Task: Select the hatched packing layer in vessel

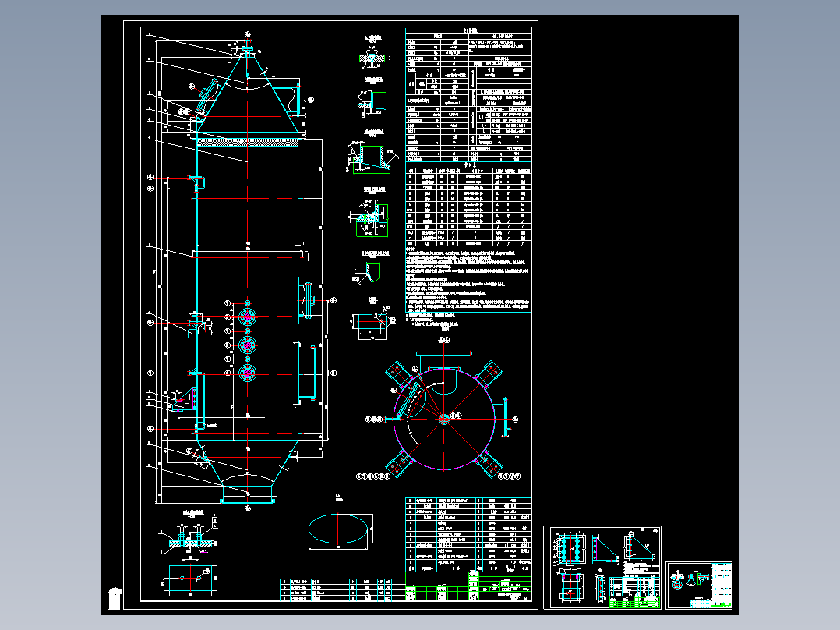Action: 248,142
